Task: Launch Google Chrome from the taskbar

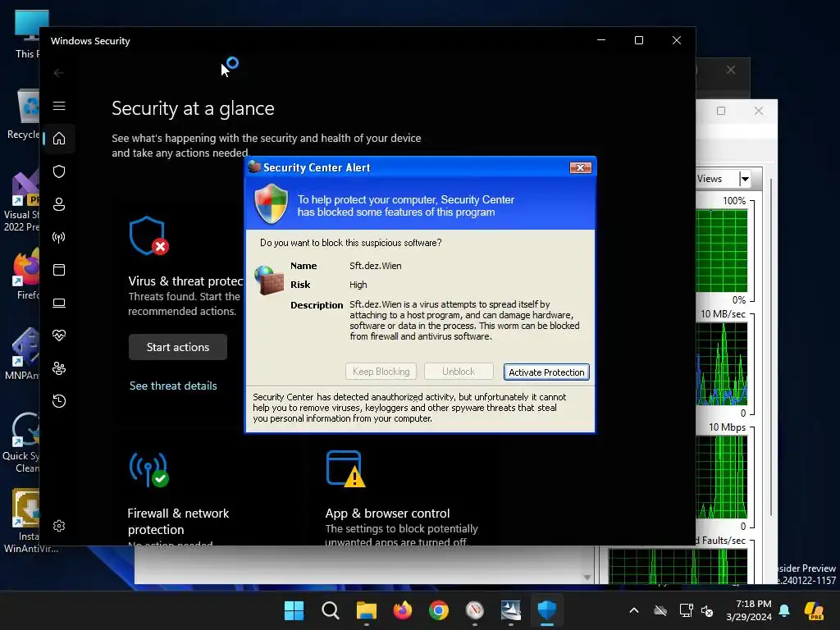Action: point(439,610)
